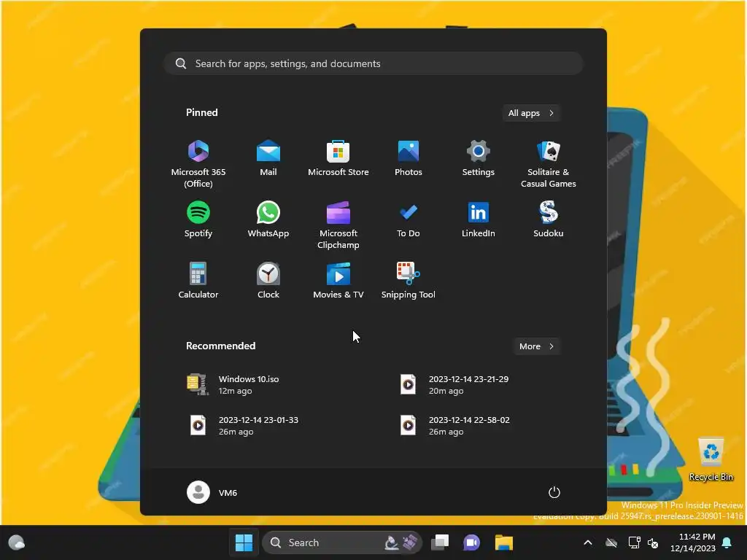Expand All apps list
Viewport: 747px width, 560px height.
click(531, 113)
